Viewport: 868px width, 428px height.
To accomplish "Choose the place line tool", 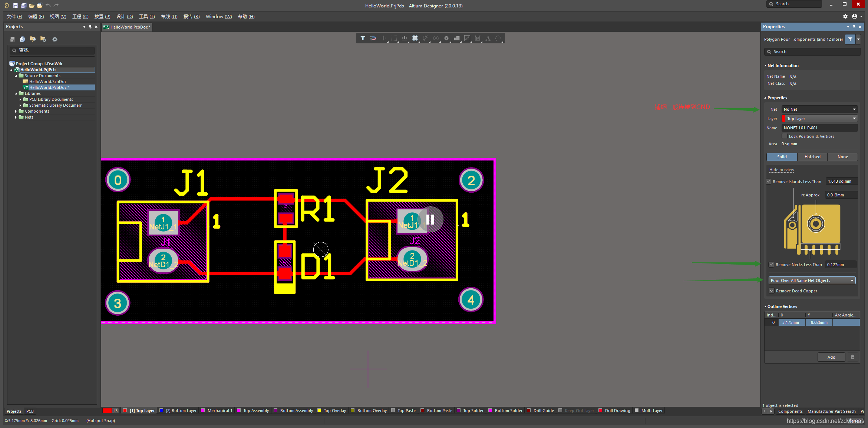I will pyautogui.click(x=467, y=38).
